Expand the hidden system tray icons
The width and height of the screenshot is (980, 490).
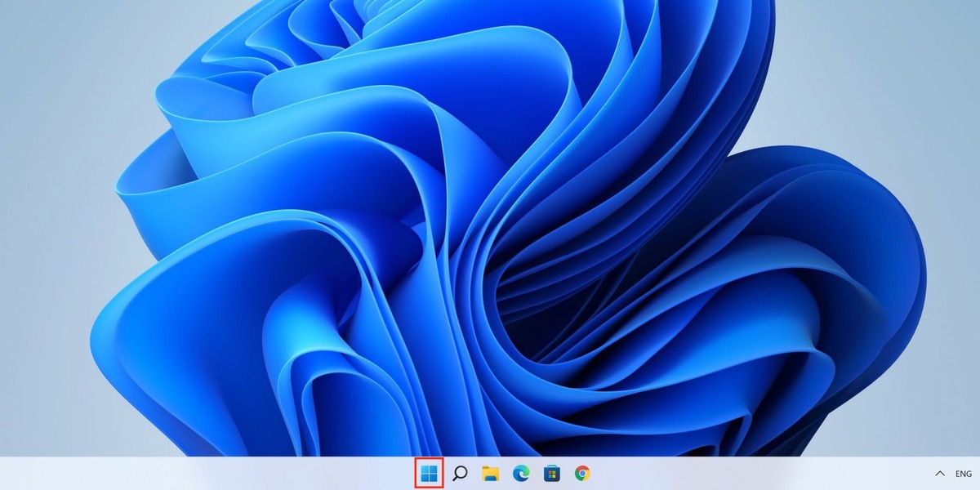(940, 474)
